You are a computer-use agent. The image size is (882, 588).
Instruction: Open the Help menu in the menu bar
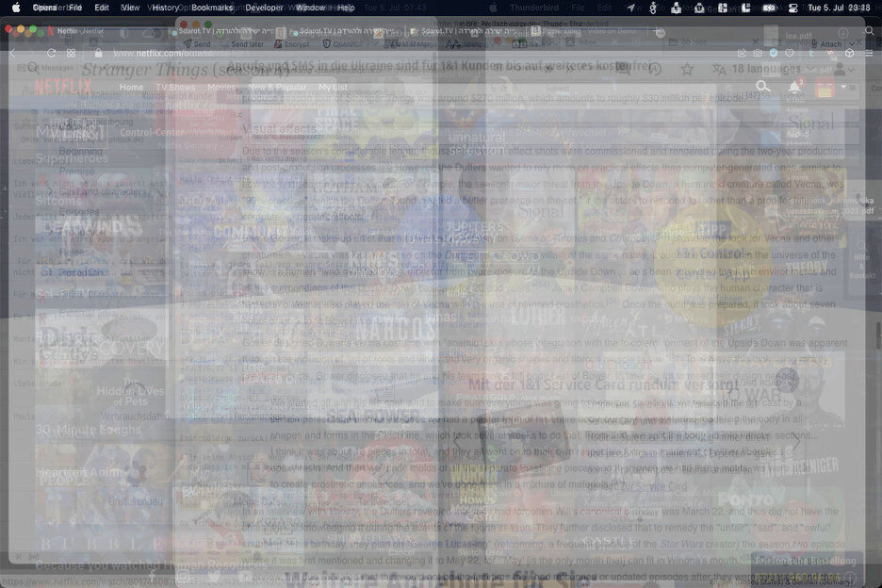[346, 8]
